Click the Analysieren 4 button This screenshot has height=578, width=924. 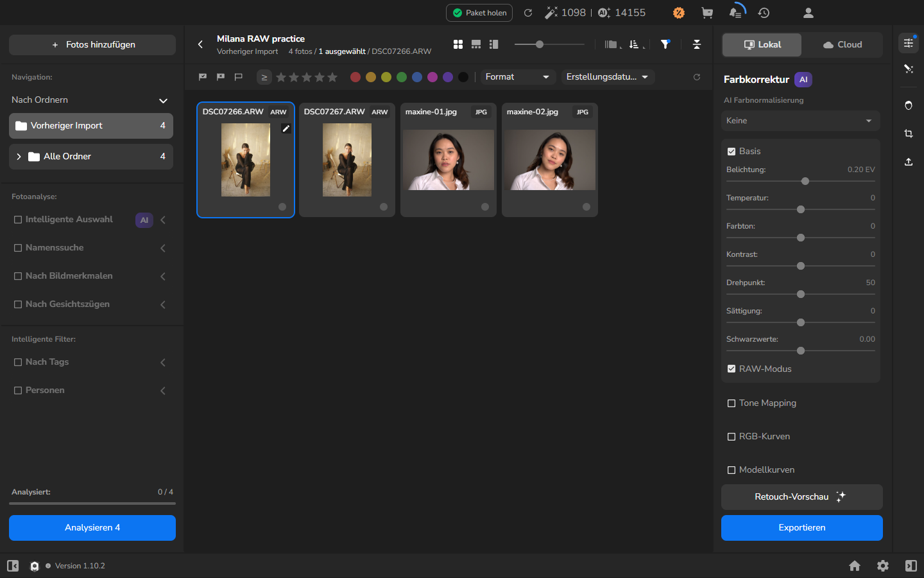click(x=92, y=528)
